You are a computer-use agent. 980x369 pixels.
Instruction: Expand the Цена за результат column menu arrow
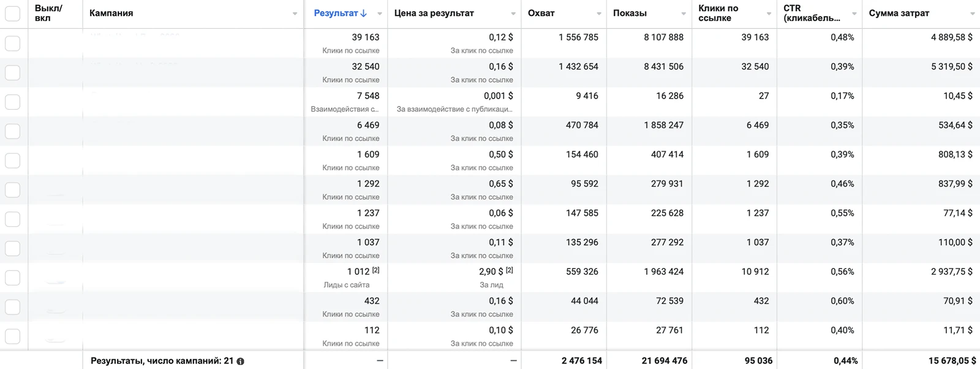(513, 13)
